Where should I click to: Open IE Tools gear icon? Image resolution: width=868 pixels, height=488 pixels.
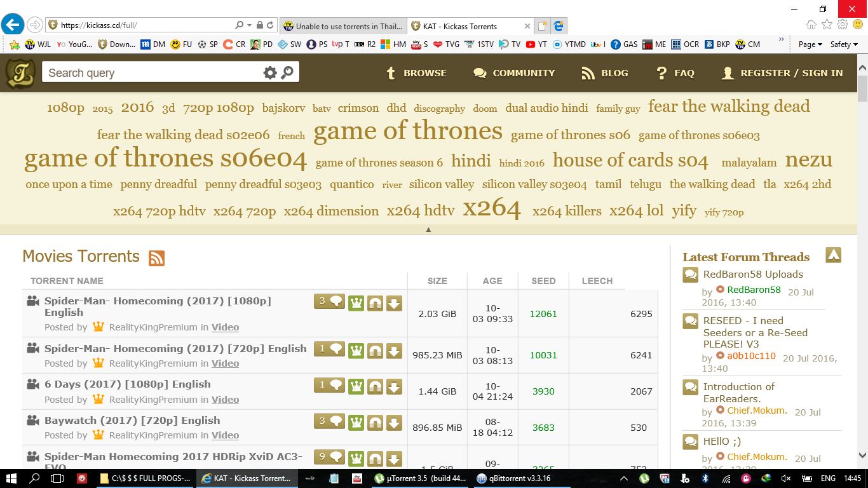[x=843, y=24]
